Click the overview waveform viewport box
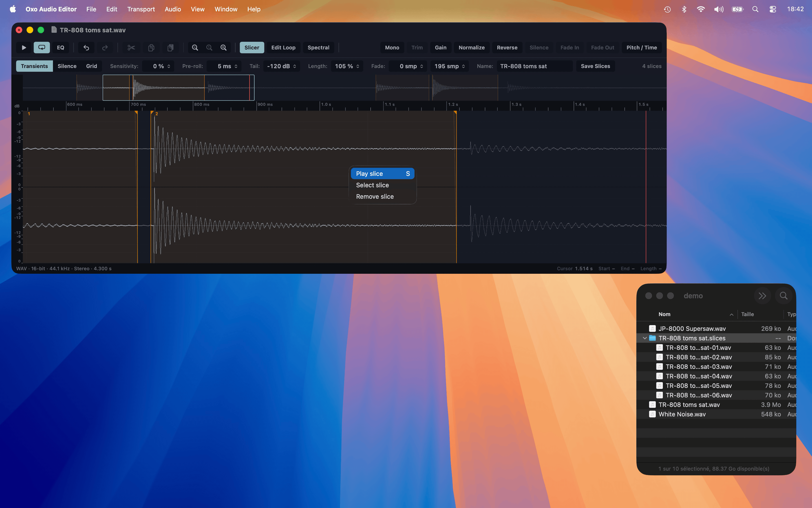Screen dimensions: 812x508 pos(178,88)
